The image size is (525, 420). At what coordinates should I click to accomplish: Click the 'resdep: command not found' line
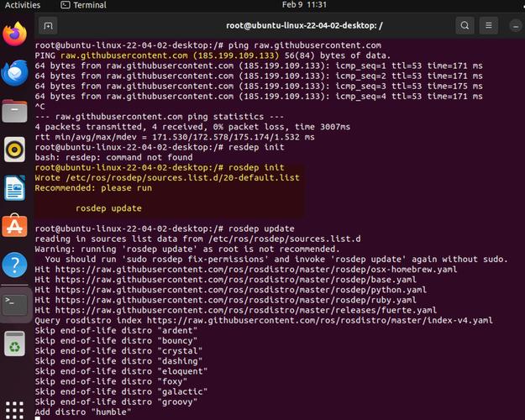(x=114, y=157)
